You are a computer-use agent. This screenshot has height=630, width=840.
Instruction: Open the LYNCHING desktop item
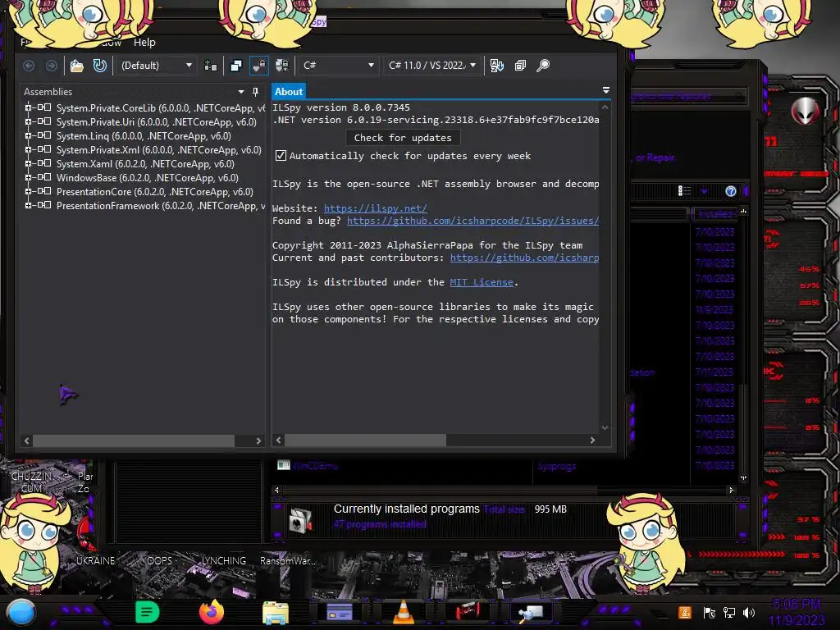point(223,561)
